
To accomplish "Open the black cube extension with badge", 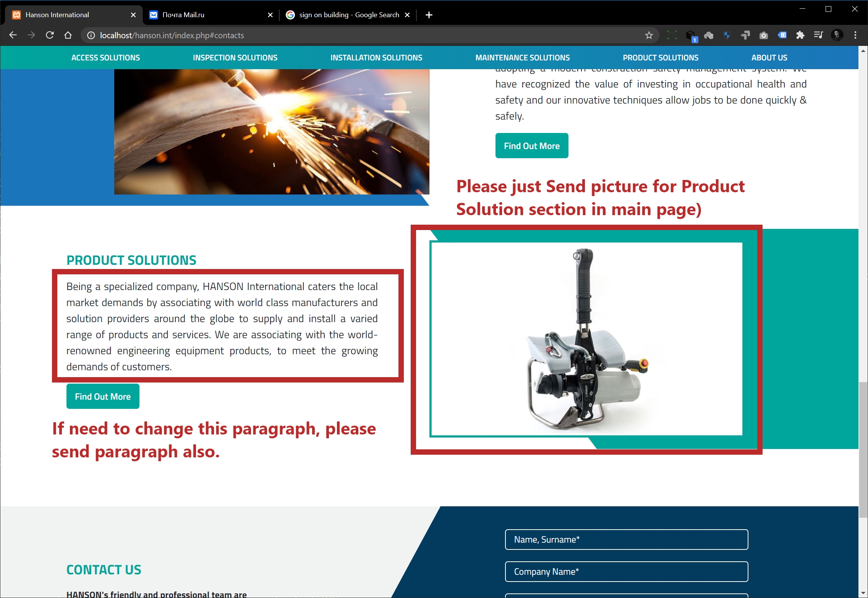I will [691, 36].
